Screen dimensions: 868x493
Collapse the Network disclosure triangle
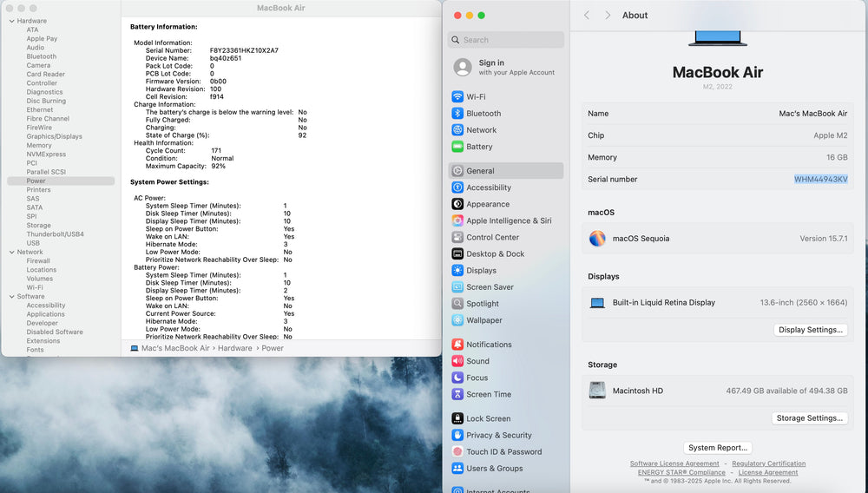tap(11, 253)
